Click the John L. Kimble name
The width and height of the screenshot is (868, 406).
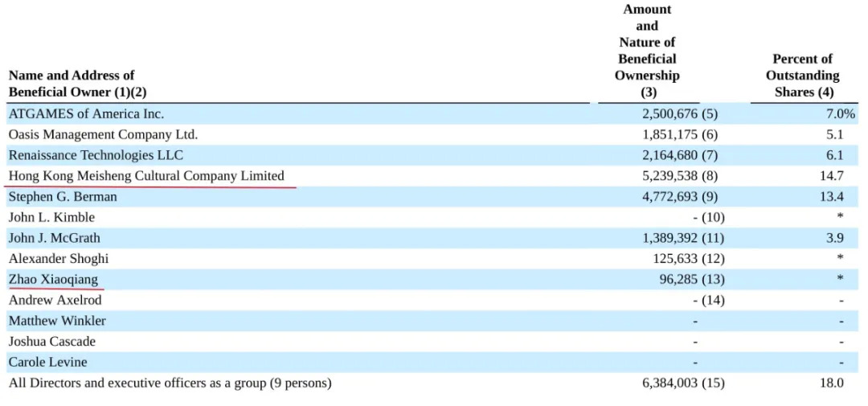point(51,218)
